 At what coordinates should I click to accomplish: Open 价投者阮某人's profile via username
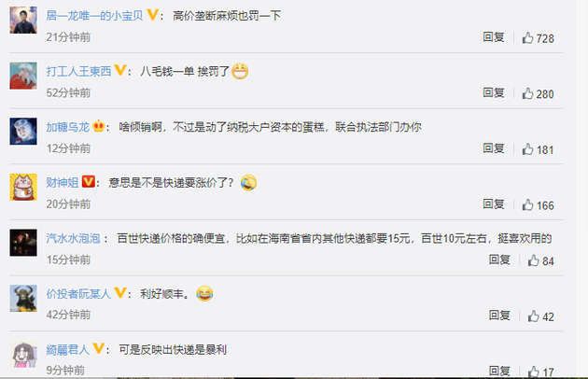tap(78, 293)
